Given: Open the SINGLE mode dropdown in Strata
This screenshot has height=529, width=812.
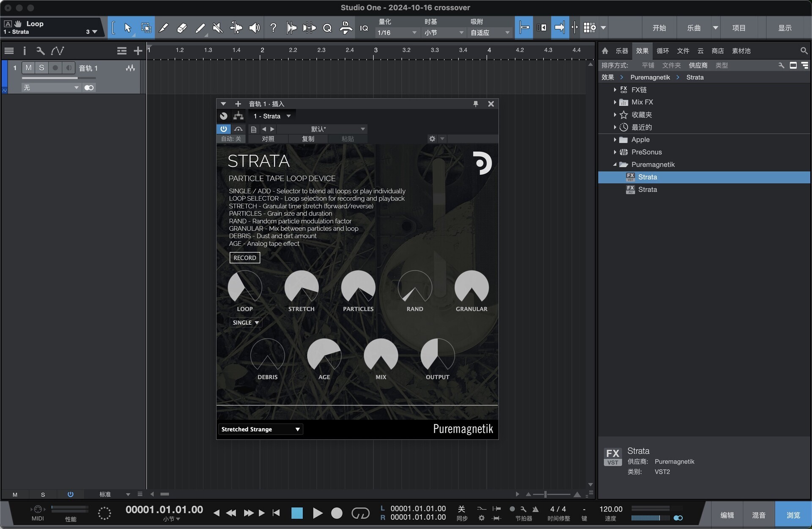Looking at the screenshot, I should click(x=245, y=322).
